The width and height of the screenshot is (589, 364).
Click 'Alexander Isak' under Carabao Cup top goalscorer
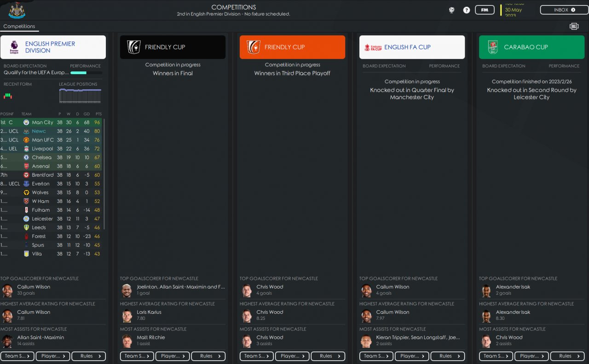[x=513, y=287]
